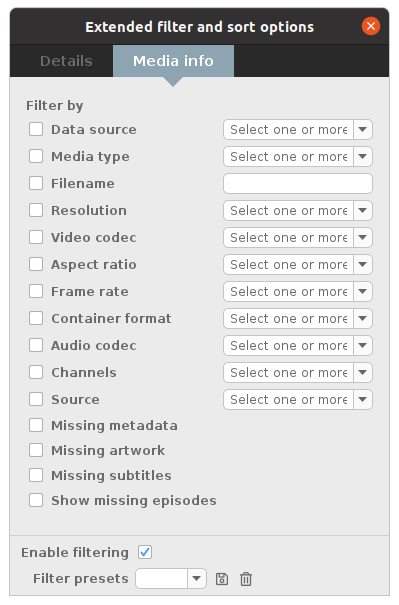Enable the Missing metadata checkbox
Viewport: 399px width, 605px height.
36,425
